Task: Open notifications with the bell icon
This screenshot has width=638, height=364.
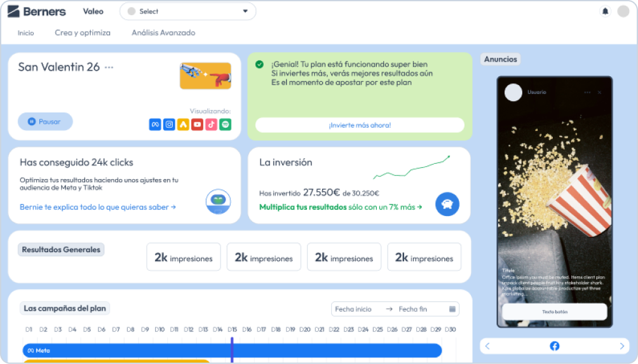Action: click(x=605, y=11)
